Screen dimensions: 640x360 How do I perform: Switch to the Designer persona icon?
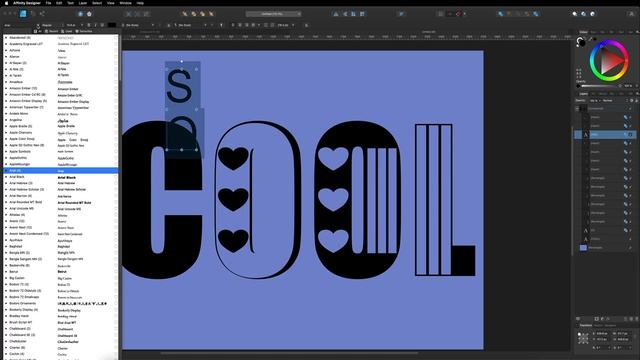click(23, 13)
